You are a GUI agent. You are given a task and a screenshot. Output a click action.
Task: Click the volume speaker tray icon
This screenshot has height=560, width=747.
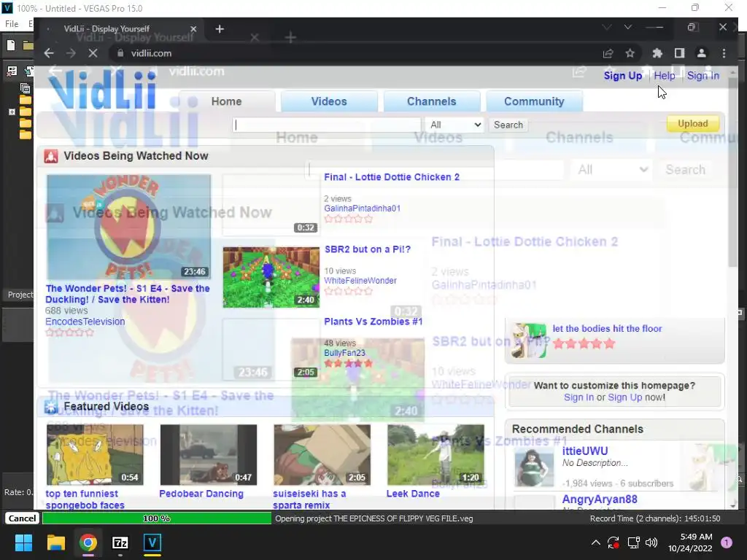point(651,542)
